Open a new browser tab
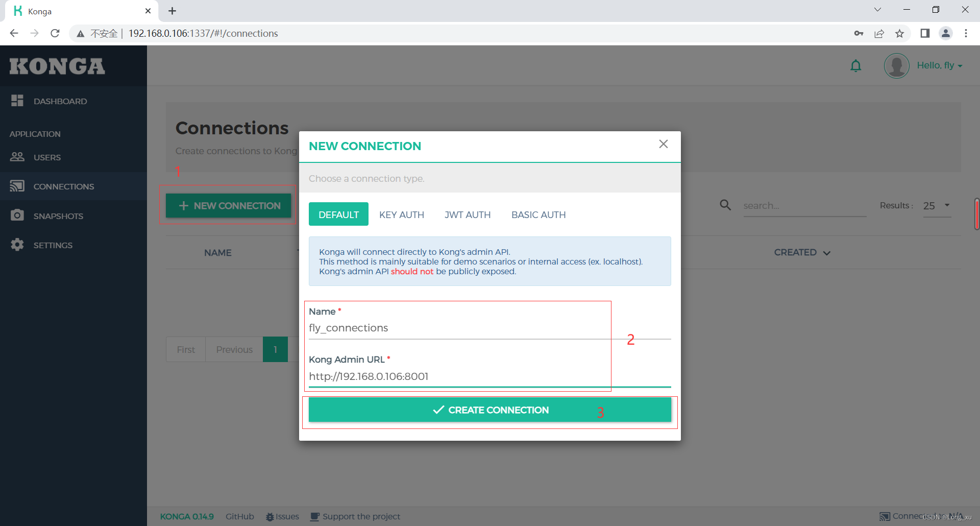 pos(173,11)
